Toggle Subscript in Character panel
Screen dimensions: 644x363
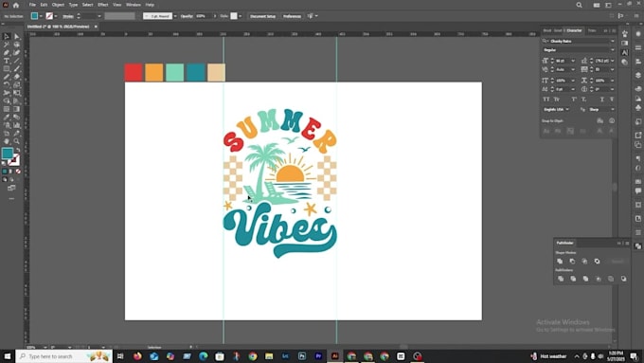(x=584, y=100)
